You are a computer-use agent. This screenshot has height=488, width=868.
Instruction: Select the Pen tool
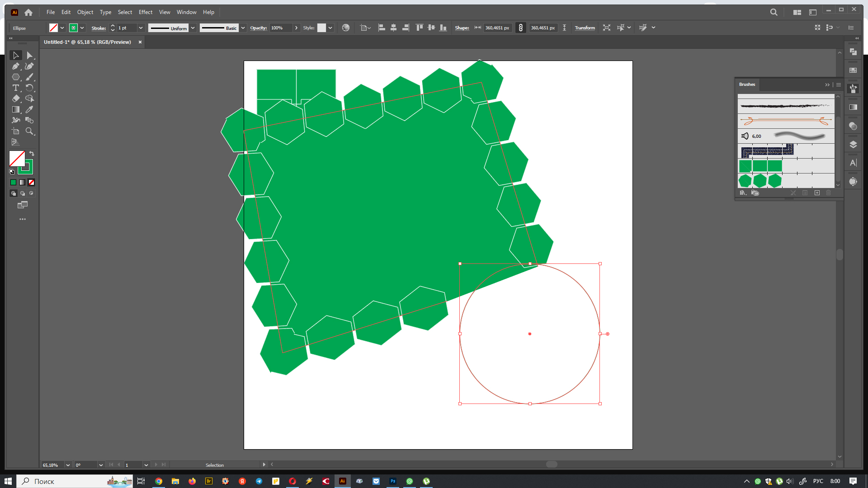click(16, 66)
